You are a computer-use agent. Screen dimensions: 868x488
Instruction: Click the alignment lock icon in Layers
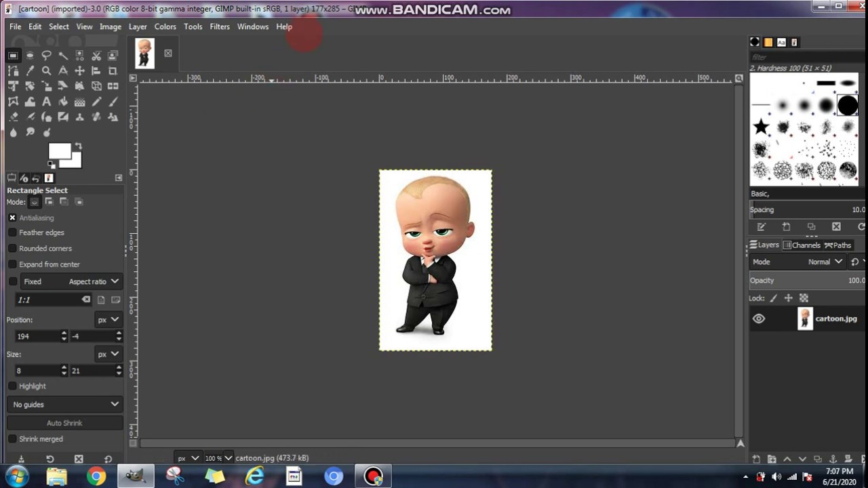click(x=804, y=298)
